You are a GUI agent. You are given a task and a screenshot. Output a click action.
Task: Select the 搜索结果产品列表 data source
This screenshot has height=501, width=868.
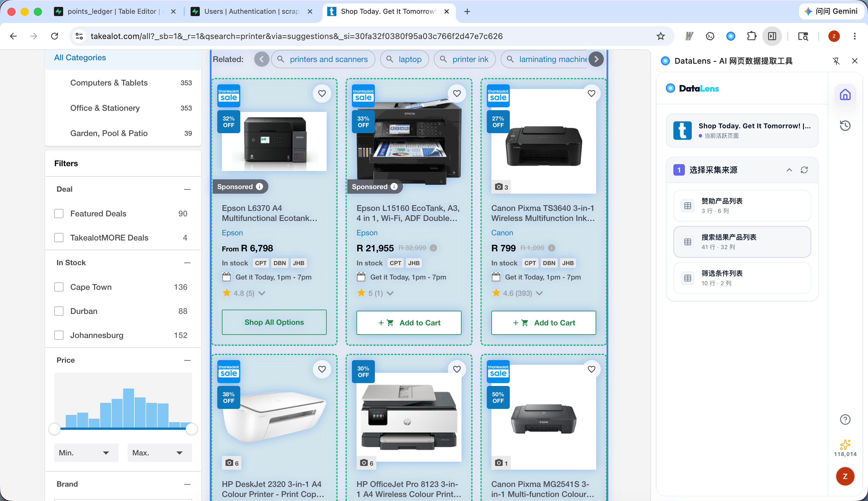point(742,242)
